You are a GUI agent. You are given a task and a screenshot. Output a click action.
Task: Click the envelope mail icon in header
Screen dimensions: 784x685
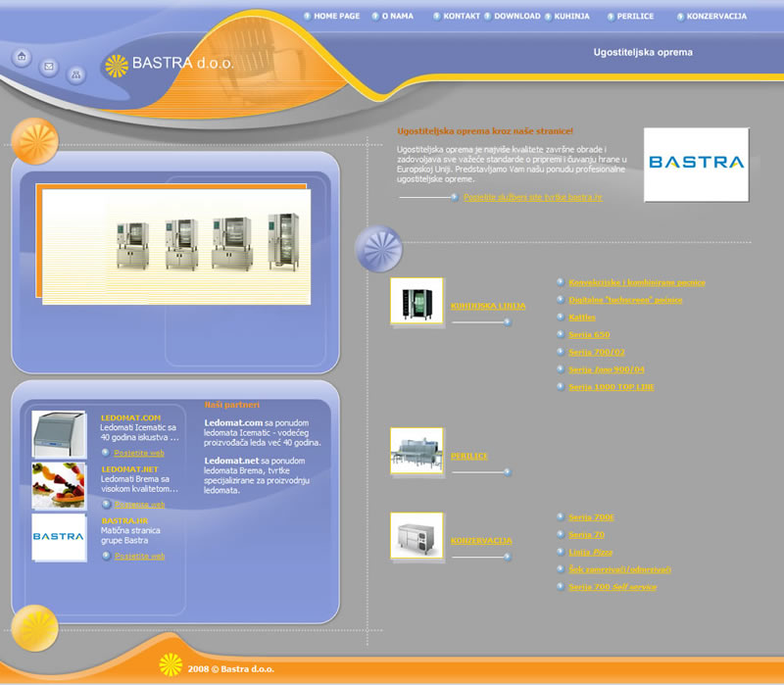tap(49, 66)
